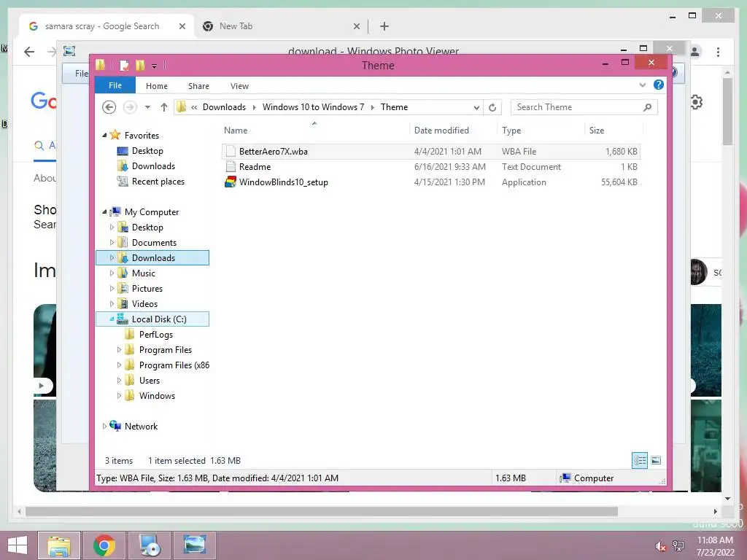Image resolution: width=747 pixels, height=560 pixels.
Task: Select BetterAero7X.wba file icon
Action: 231,152
